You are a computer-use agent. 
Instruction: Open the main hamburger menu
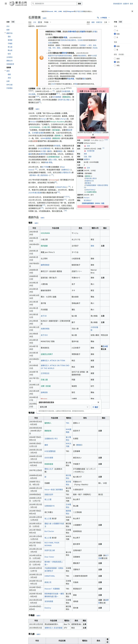tap(6, 4)
